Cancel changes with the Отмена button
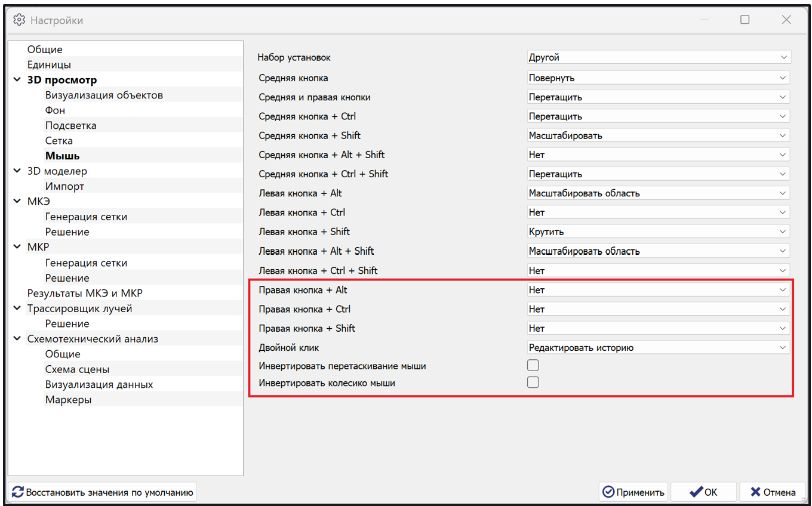This screenshot has width=812, height=506. coord(773,492)
